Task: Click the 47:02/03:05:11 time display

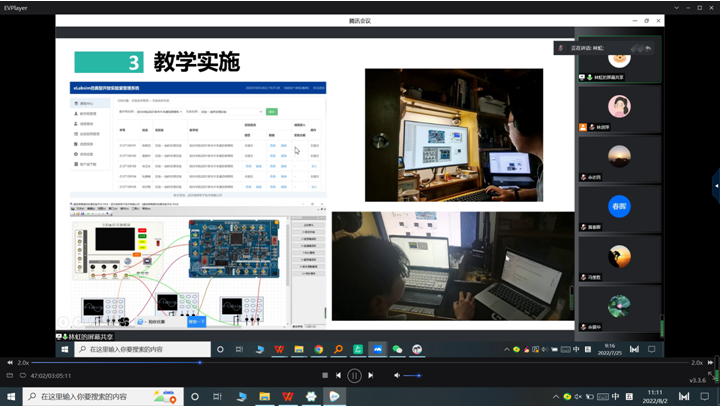Action: pos(51,376)
